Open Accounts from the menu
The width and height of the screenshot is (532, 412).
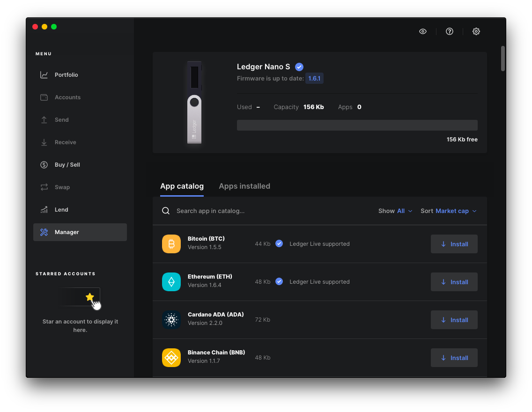pyautogui.click(x=80, y=97)
